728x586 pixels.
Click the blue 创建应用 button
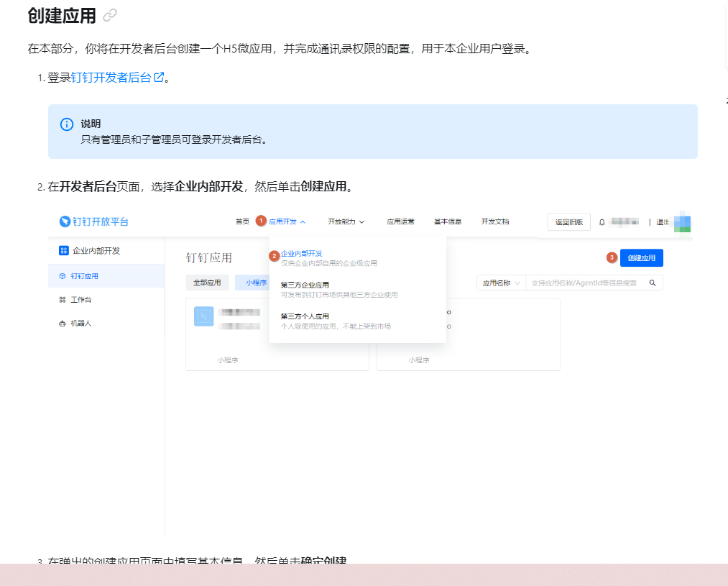coord(641,258)
